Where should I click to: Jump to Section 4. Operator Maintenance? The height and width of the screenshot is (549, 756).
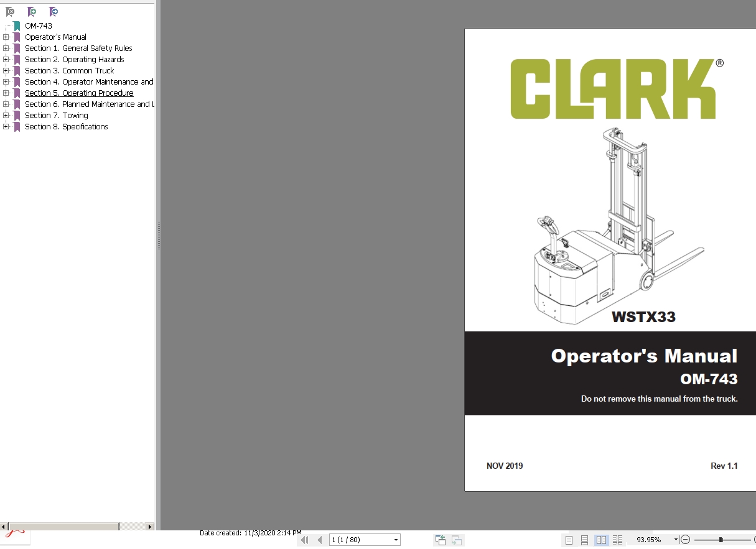click(89, 82)
